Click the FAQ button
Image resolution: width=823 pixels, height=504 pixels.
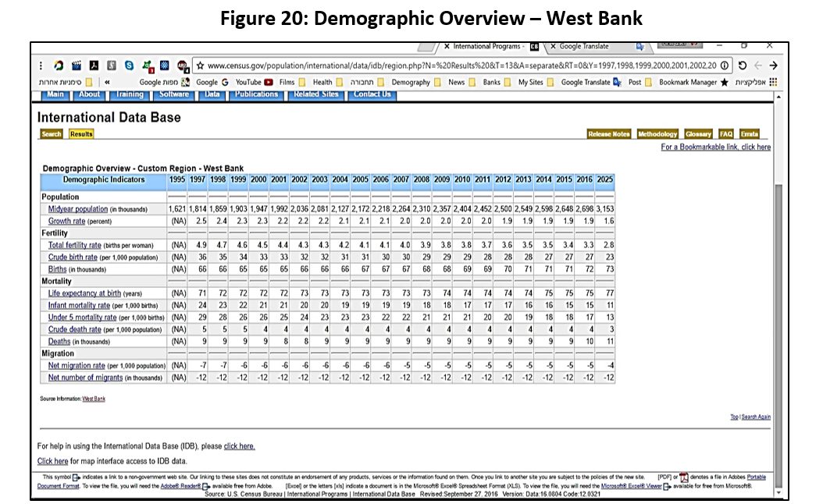pos(726,134)
